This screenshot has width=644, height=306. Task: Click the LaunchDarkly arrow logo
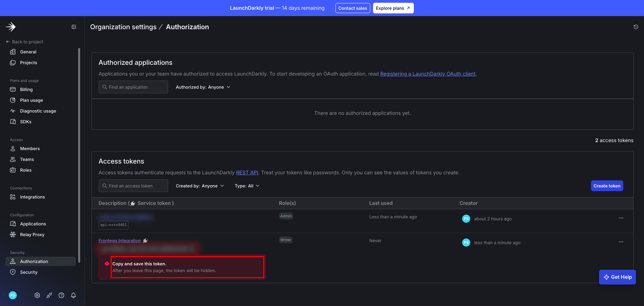click(x=11, y=27)
